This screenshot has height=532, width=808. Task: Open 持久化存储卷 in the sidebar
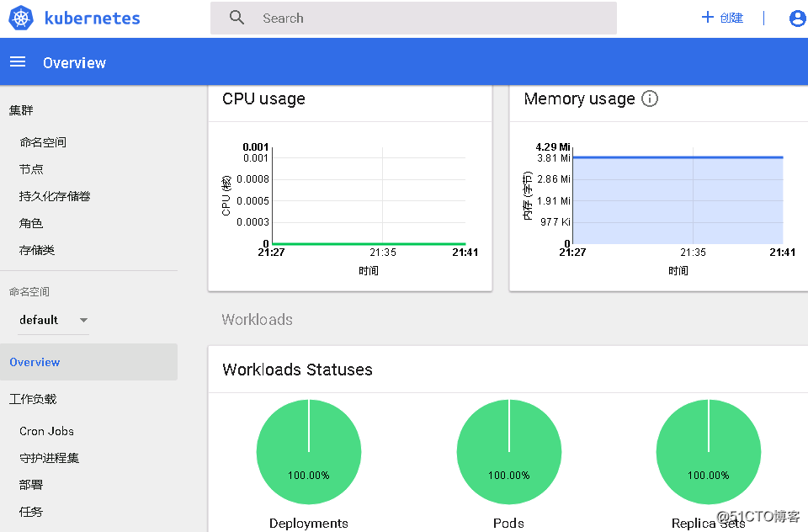coord(54,195)
